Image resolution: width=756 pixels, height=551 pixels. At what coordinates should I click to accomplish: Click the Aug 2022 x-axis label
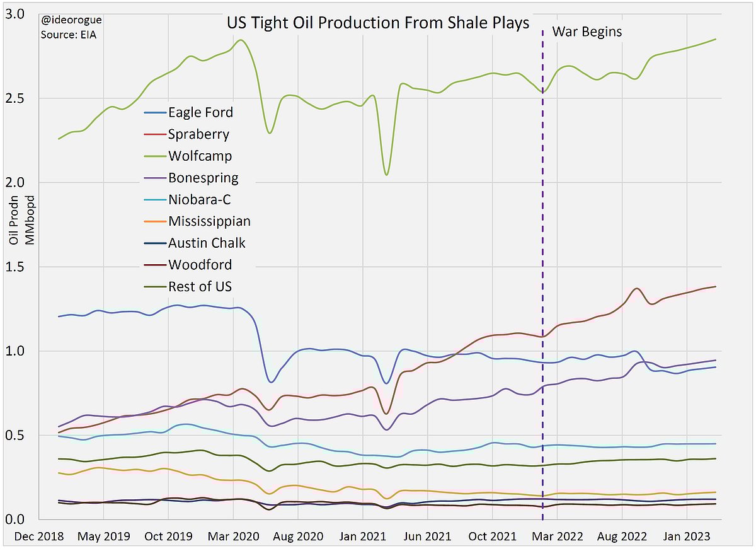622,537
